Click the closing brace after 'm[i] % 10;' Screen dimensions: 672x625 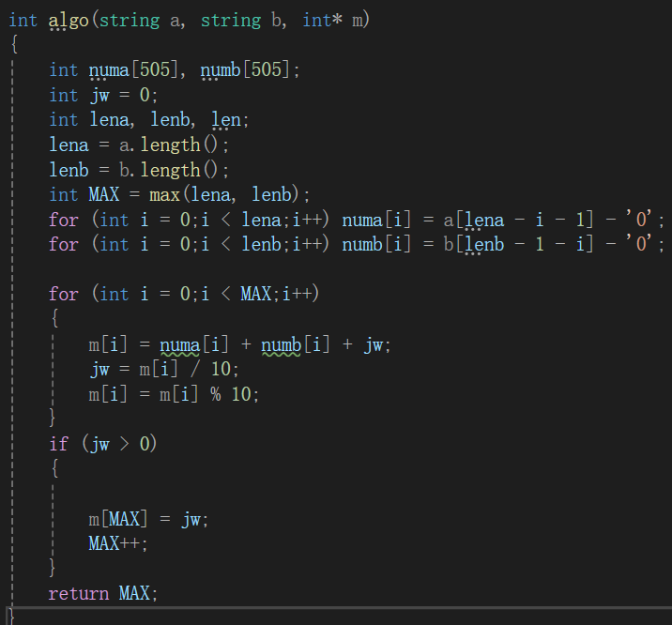tap(53, 418)
